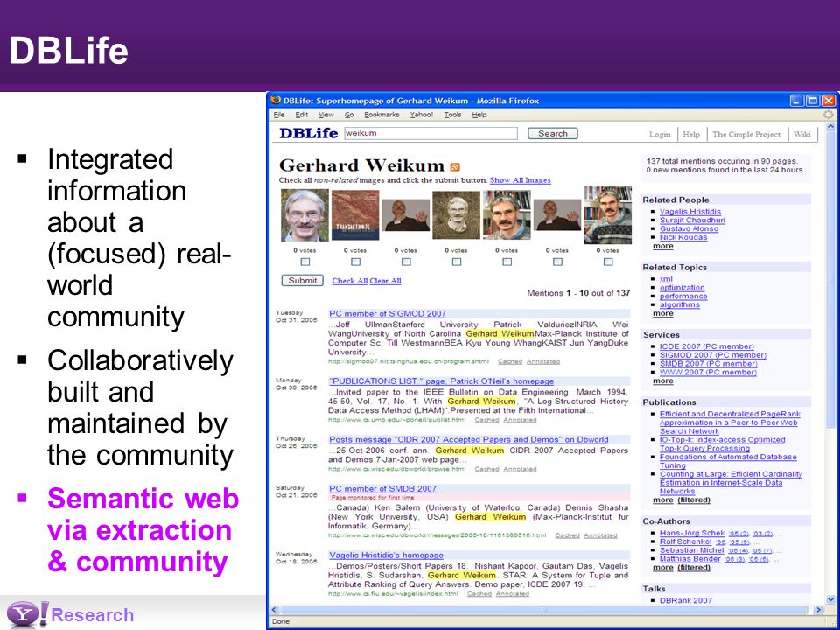The image size is (840, 630).
Task: Expand more under Services
Action: coord(663,381)
